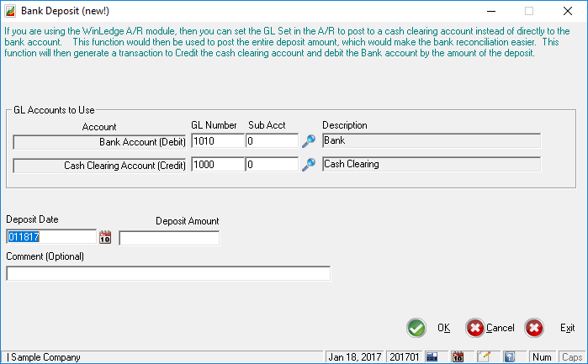Open lookup for Cash Clearing Account
Image resolution: width=588 pixels, height=364 pixels.
pos(309,165)
